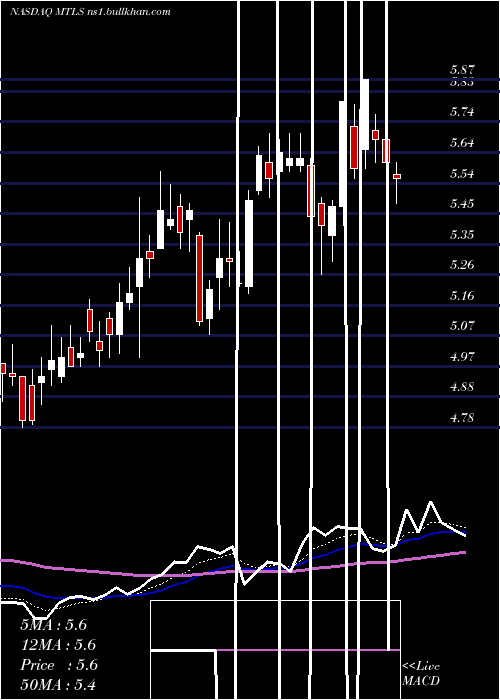Click the 5.54 price axis label
The image size is (500, 700).
462,173
